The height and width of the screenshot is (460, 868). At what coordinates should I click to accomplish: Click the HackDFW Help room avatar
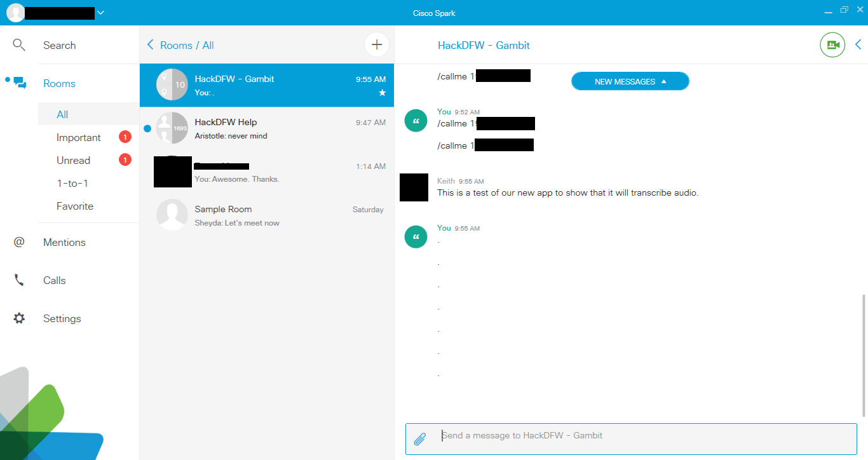(x=172, y=128)
